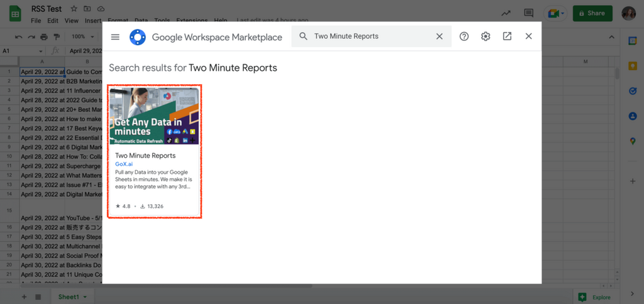Close the Marketplace dialog

(529, 36)
